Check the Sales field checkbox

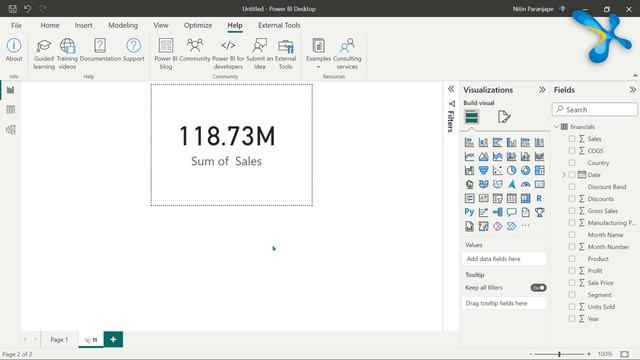(572, 139)
